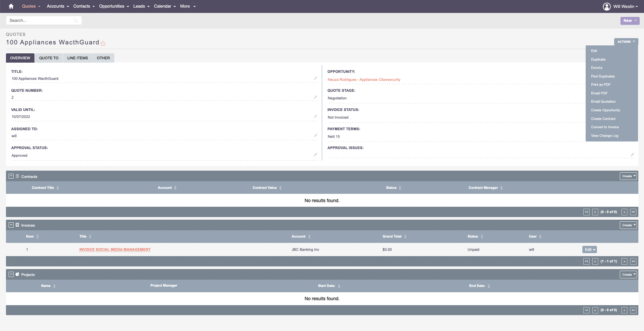Viewport: 644px width, 331px height.
Task: Open Edit dropdown on invoice row
Action: click(x=590, y=249)
